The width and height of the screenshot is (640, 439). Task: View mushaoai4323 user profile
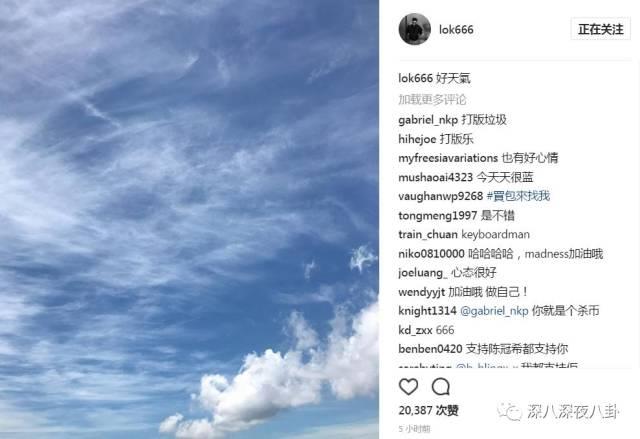(x=436, y=177)
